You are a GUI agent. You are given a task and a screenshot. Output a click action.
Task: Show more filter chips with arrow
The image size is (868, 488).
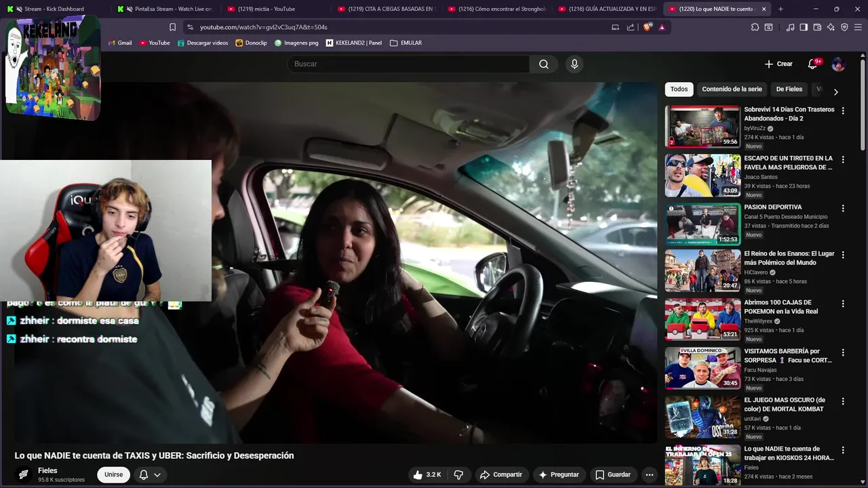[x=835, y=91]
